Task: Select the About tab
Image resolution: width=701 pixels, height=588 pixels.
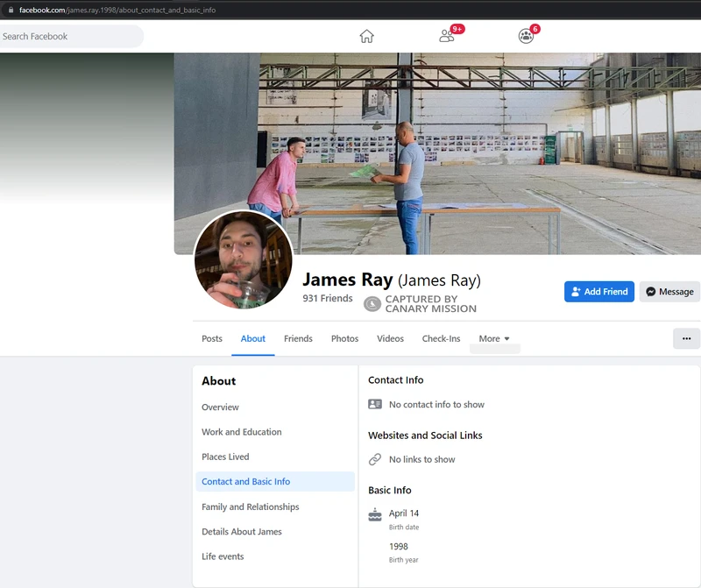Action: coord(253,338)
